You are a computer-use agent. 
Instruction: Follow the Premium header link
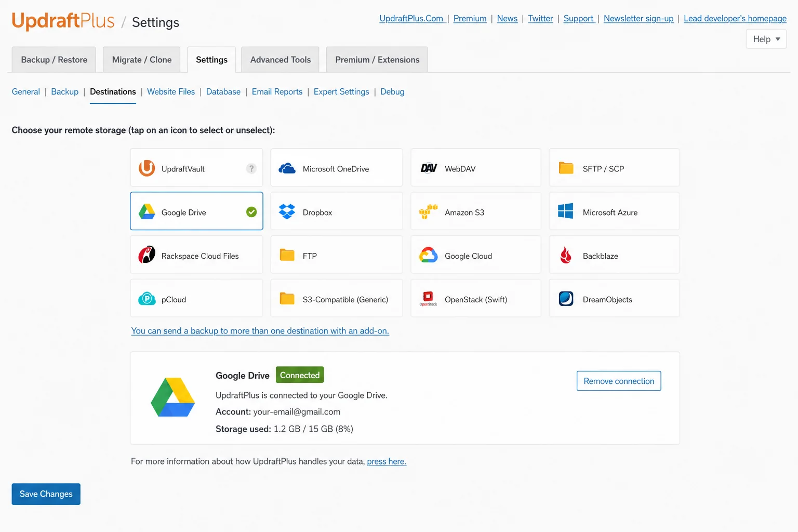(470, 19)
